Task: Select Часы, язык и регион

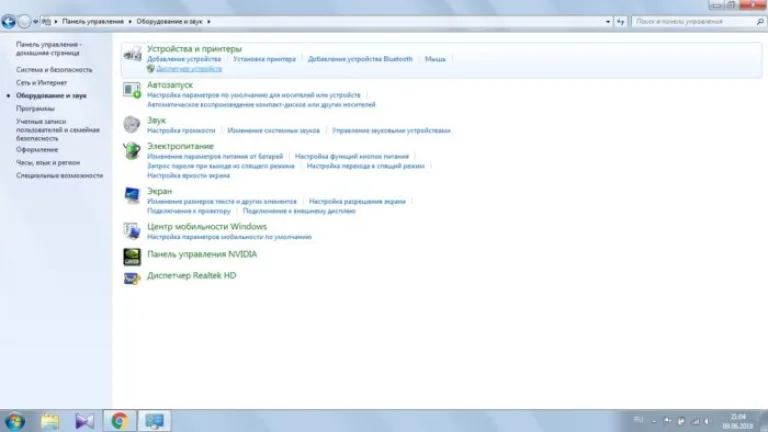Action: (48, 163)
